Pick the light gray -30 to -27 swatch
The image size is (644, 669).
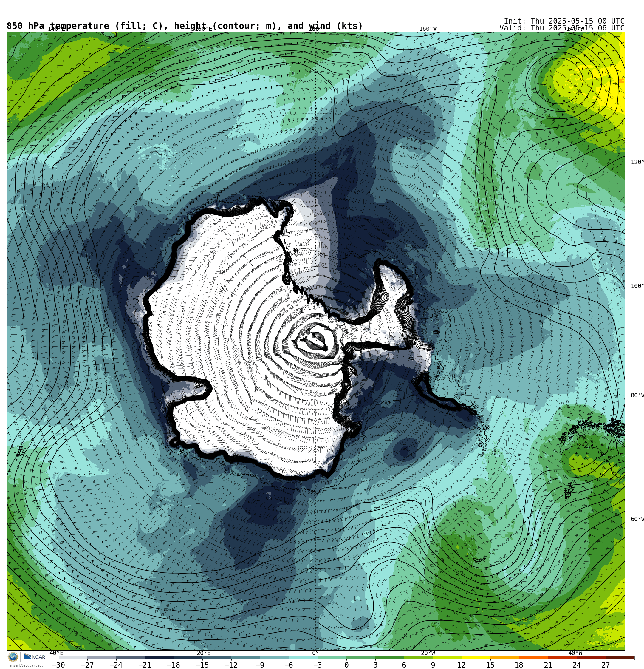(x=73, y=657)
